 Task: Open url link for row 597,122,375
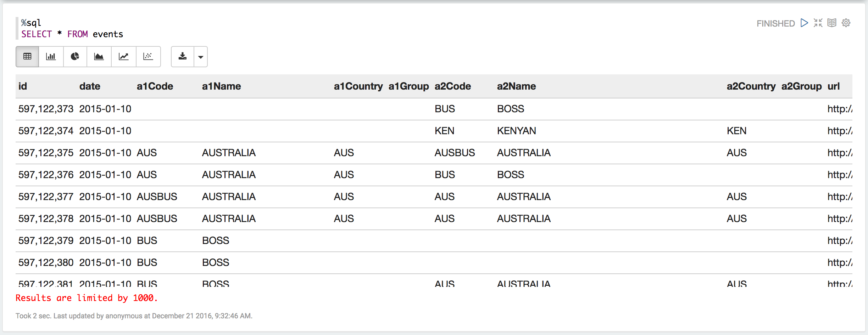[x=839, y=153]
